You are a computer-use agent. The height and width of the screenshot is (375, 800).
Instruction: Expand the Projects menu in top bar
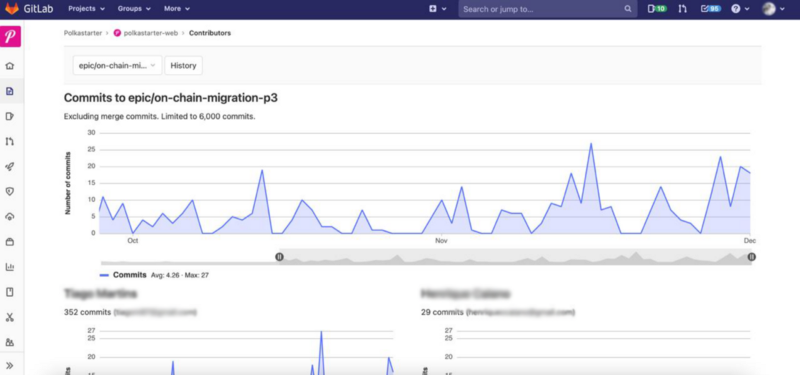(86, 9)
